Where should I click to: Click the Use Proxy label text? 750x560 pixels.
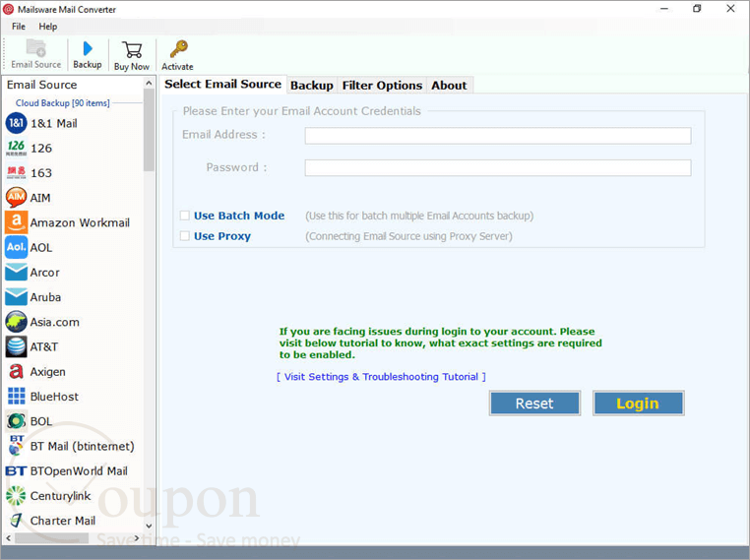pos(222,236)
